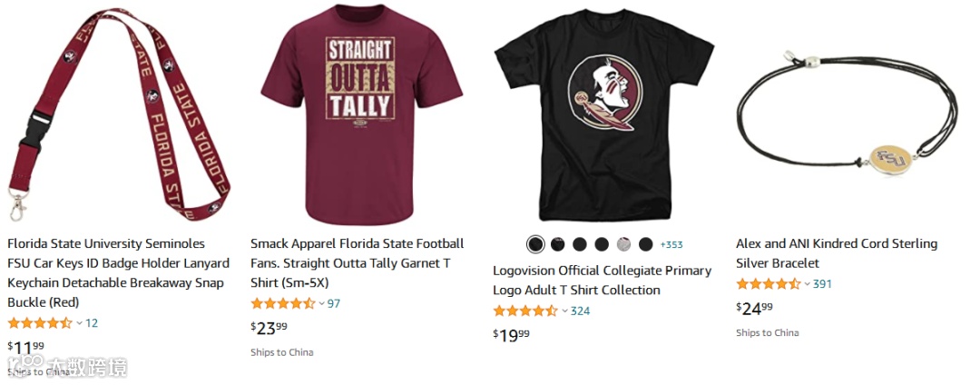Open the Logovision Official Collegiate shirt title
The height and width of the screenshot is (385, 980).
[x=602, y=281]
